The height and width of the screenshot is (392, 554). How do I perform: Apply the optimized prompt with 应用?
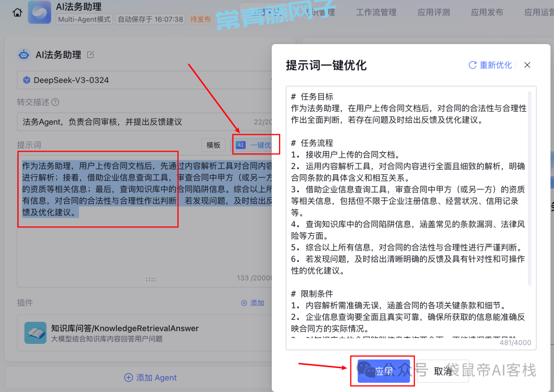[x=384, y=371]
